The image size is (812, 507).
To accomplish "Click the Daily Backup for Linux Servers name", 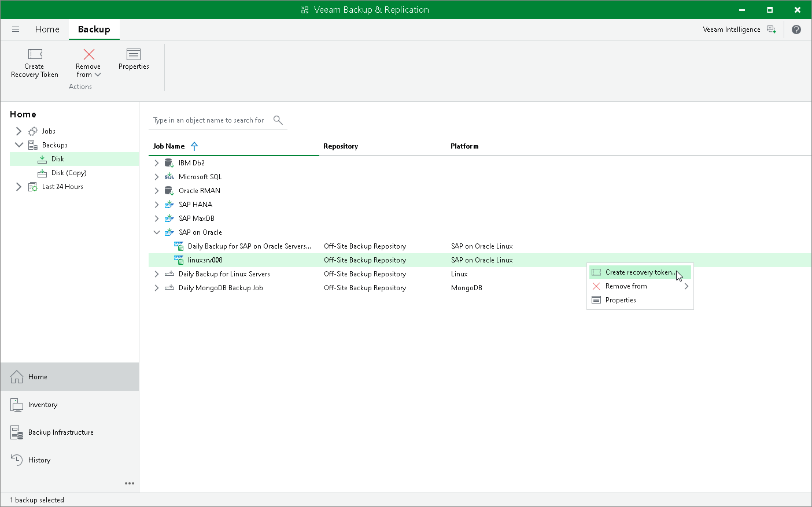I will tap(224, 274).
